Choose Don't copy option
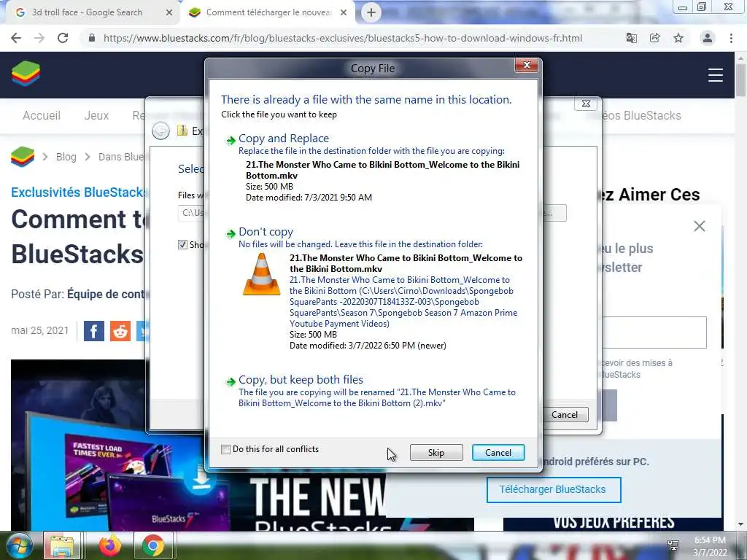 (x=266, y=232)
